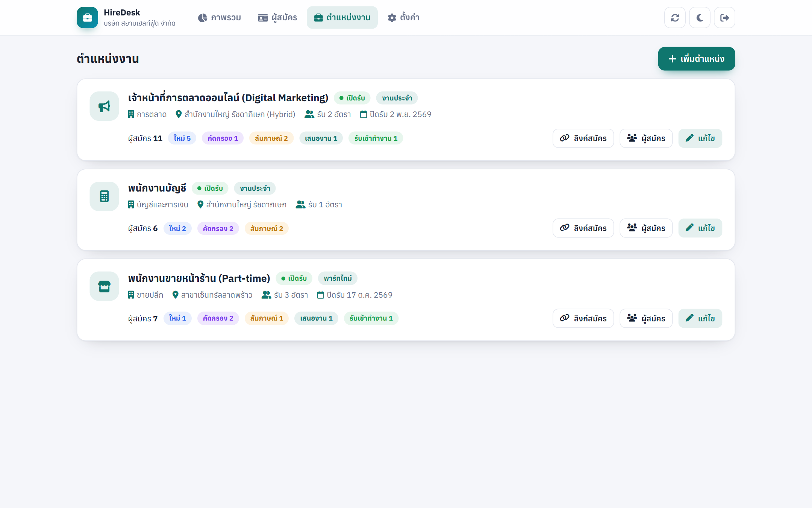Click the ใหม่ 5 badge
Viewport: 812px width, 508px height.
pos(182,138)
